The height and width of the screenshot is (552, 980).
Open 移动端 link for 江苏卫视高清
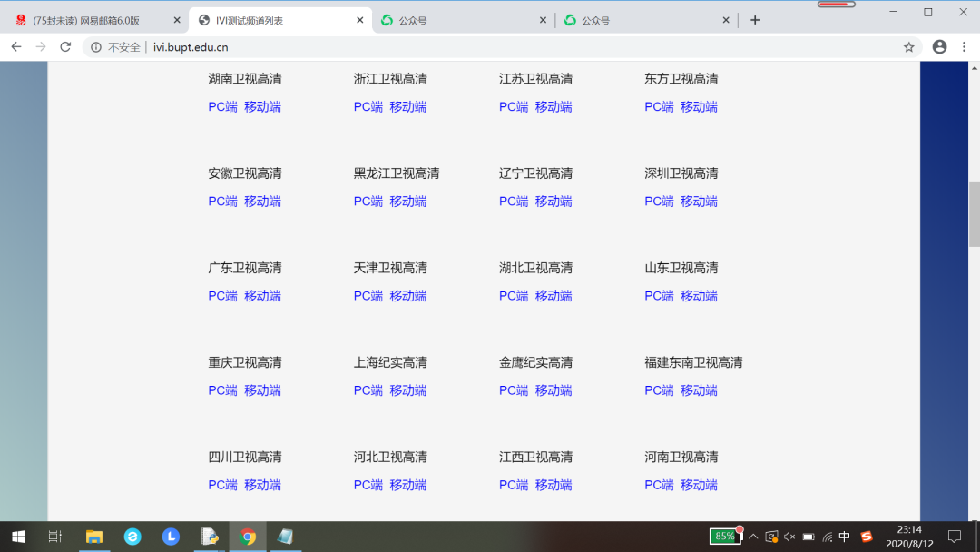click(x=554, y=107)
